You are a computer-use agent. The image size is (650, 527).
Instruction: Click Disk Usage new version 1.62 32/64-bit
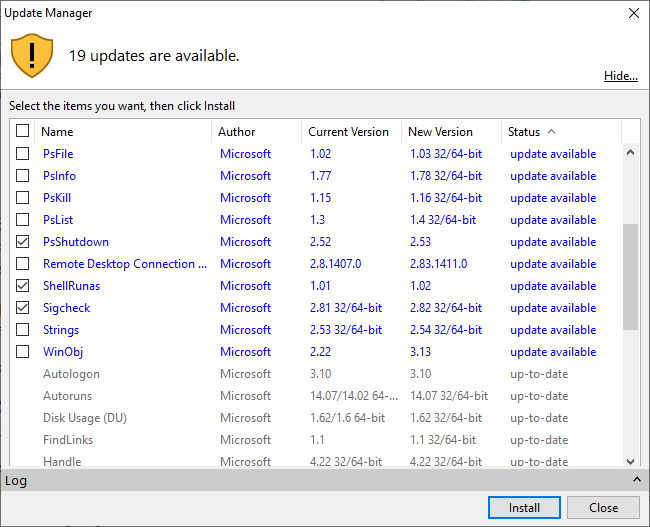[446, 418]
